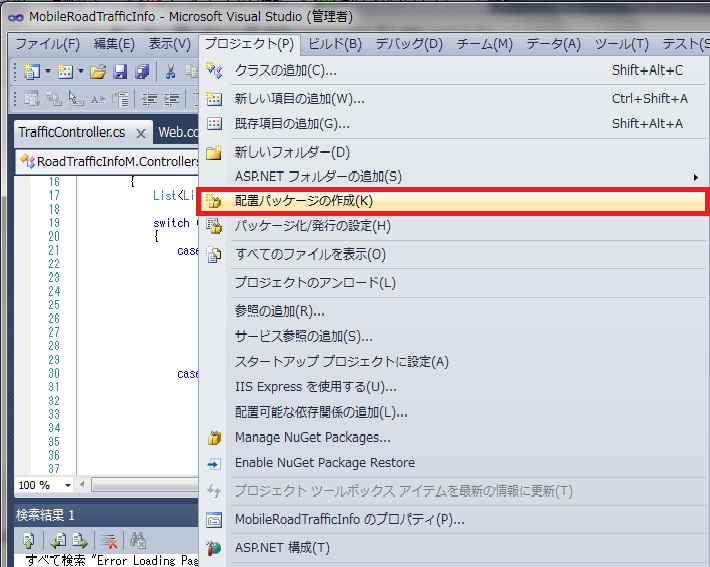Viewport: 710px width, 567px height.
Task: Click the decrease indent toolbar icon
Action: (149, 99)
